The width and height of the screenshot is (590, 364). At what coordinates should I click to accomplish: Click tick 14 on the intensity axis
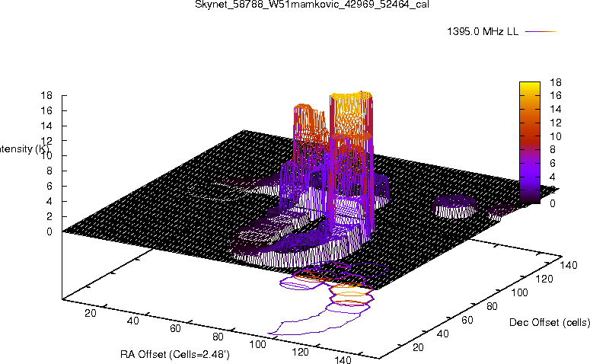point(46,126)
